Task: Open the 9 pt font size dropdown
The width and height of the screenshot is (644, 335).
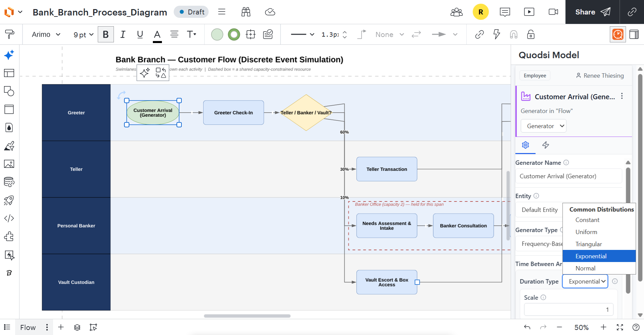Action: [83, 34]
